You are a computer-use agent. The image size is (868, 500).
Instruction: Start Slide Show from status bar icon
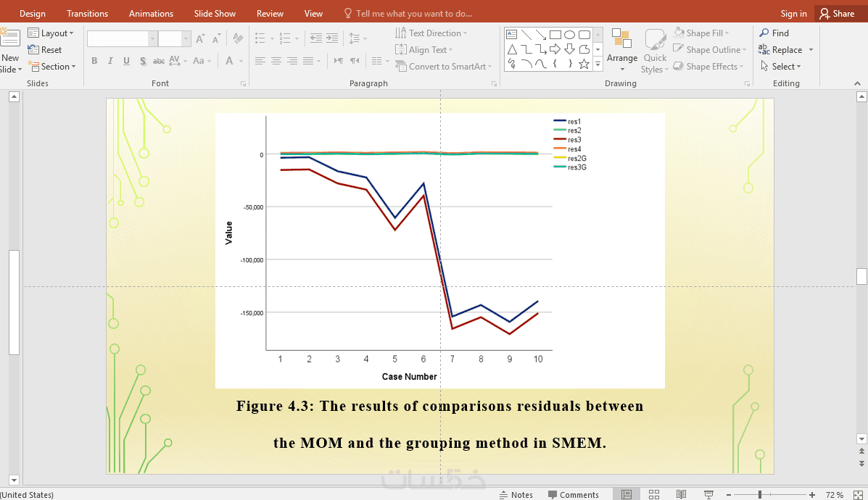[708, 494]
